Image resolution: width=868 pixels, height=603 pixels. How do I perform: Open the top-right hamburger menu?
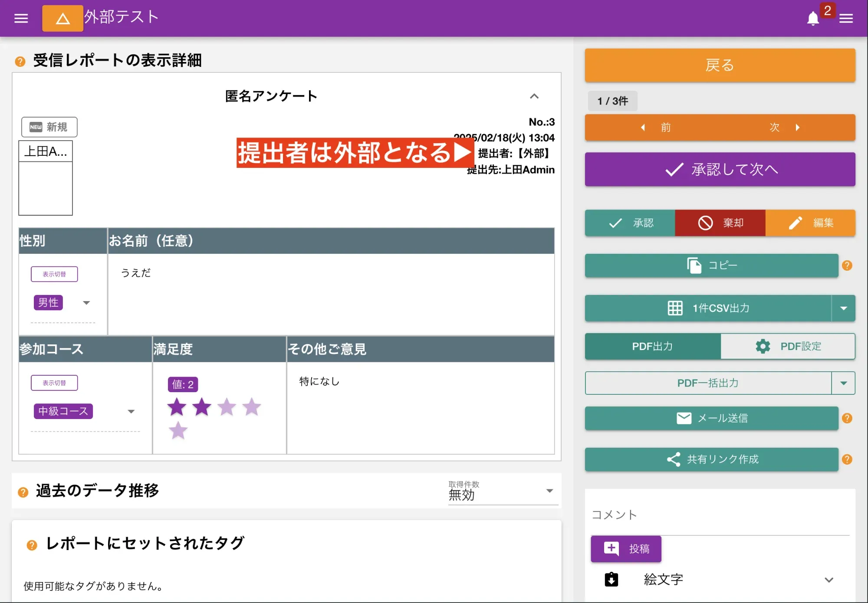tap(846, 18)
